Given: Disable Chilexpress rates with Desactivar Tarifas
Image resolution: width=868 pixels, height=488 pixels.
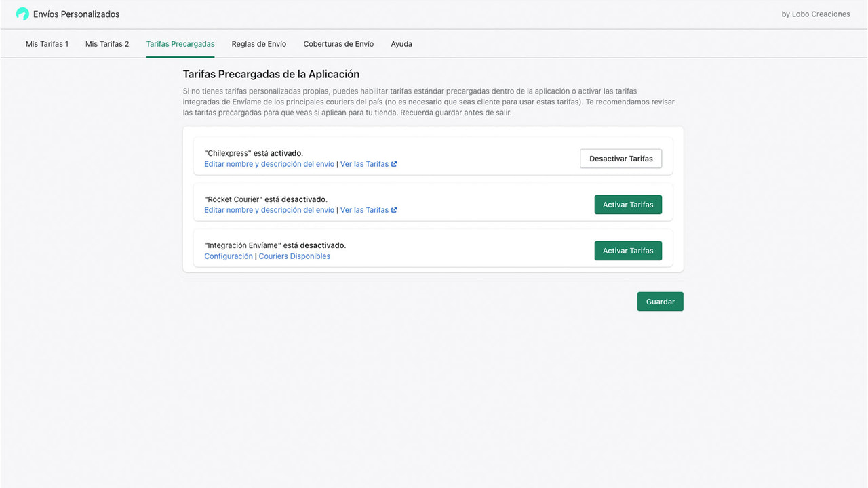Looking at the screenshot, I should pyautogui.click(x=620, y=158).
